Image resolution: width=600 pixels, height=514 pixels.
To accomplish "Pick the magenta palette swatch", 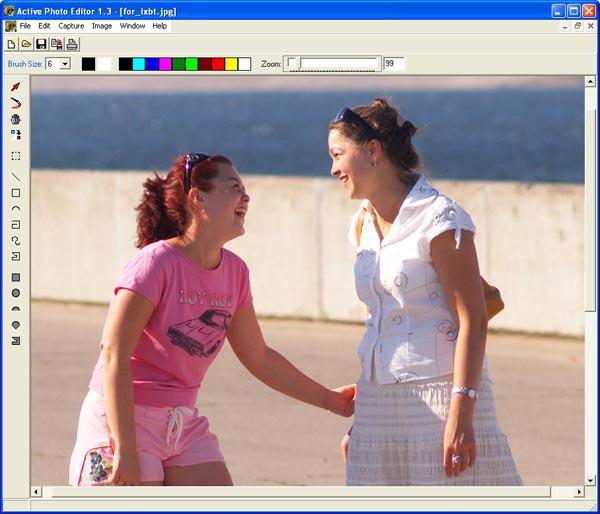I will (x=165, y=64).
